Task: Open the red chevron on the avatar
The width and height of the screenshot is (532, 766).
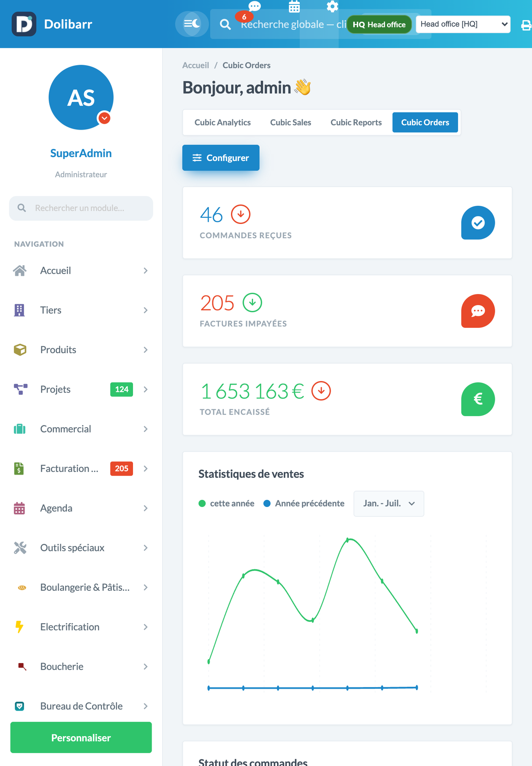Action: pyautogui.click(x=104, y=118)
